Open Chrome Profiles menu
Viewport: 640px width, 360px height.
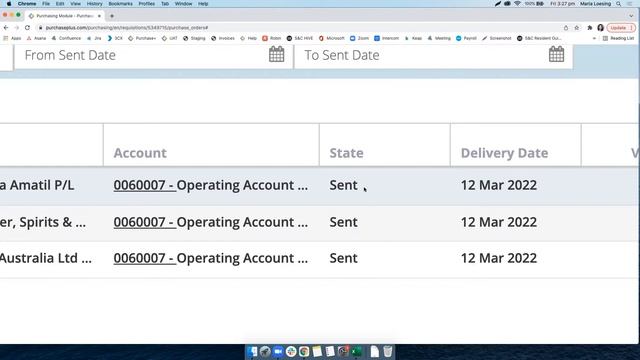tap(147, 4)
